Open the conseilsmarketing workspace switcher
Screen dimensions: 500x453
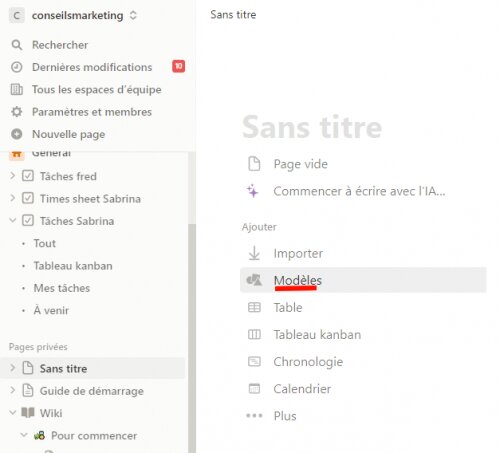pos(84,15)
